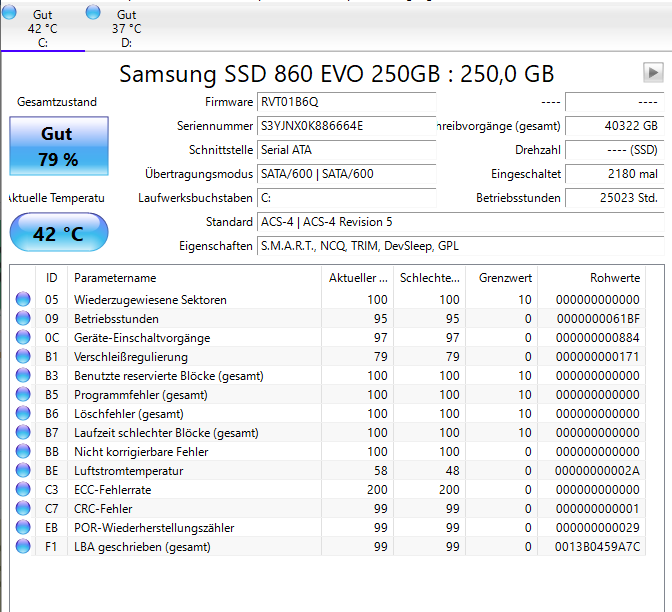672x612 pixels.
Task: Click current value 200 in the ECC-Fehlerrate row
Action: click(377, 489)
